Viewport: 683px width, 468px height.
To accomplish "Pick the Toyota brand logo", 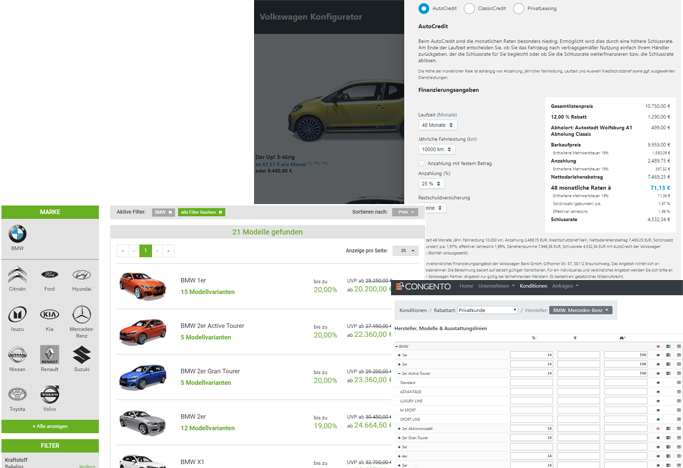I will coord(17,394).
